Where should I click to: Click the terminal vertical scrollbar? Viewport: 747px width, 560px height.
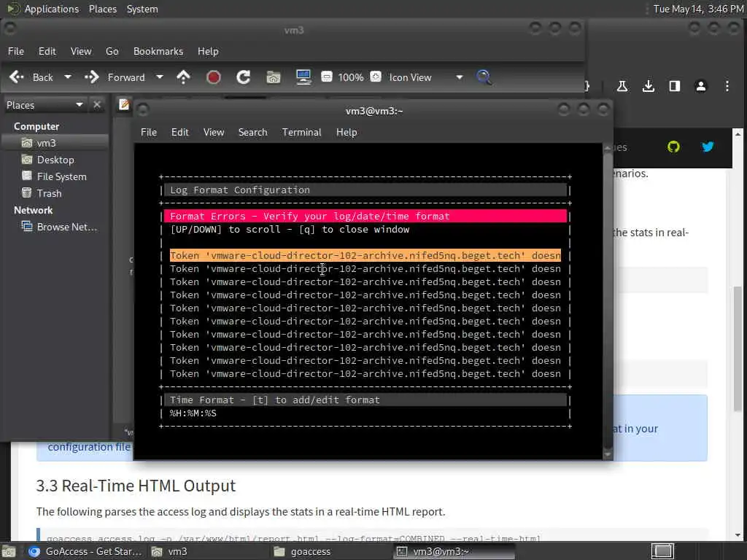coord(608,301)
